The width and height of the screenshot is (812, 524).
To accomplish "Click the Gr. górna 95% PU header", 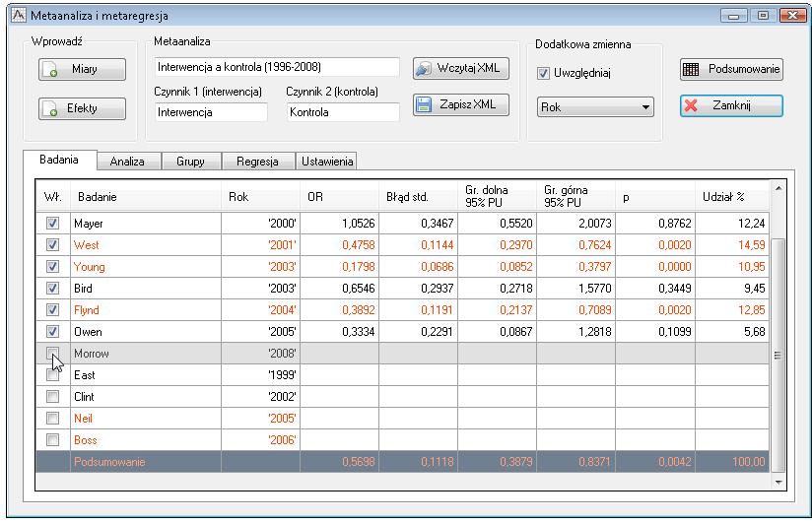I will pos(575,197).
